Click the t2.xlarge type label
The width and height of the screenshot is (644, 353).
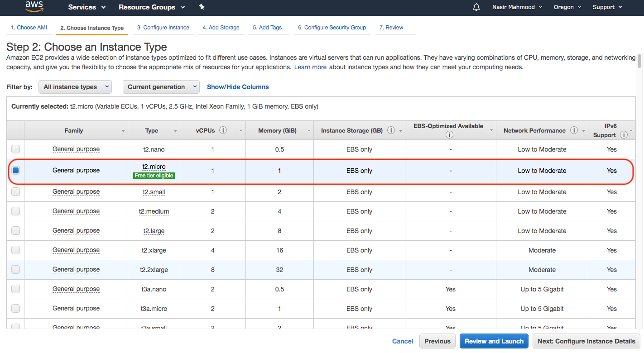(x=154, y=250)
